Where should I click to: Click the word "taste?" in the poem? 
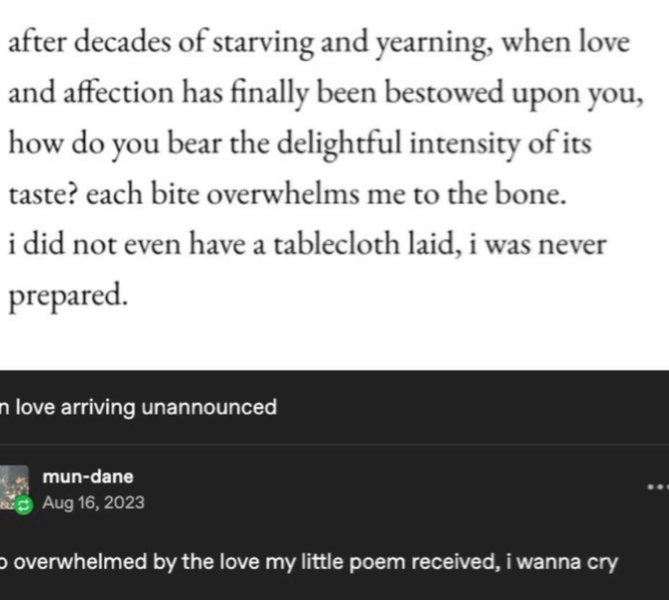click(x=43, y=195)
